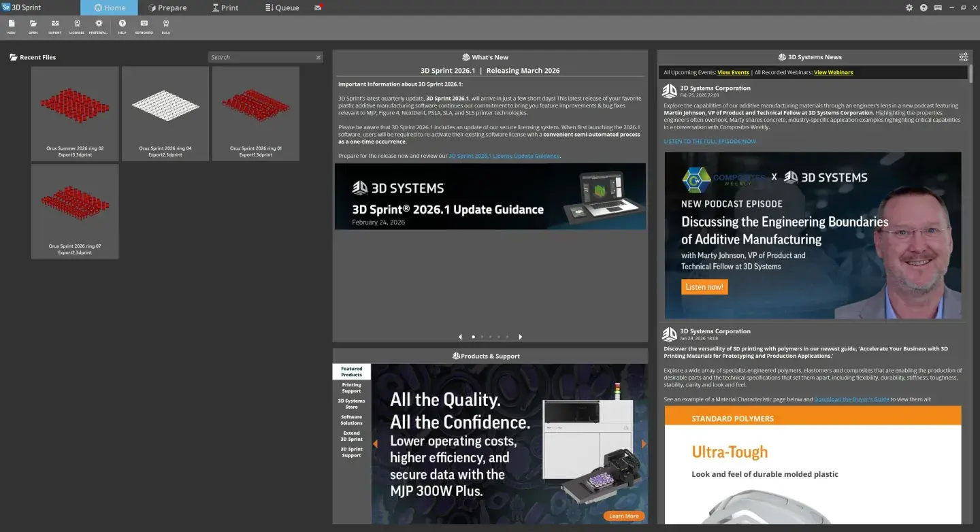Image resolution: width=980 pixels, height=532 pixels.
Task: Select the fourth What's New slide dot
Action: pyautogui.click(x=498, y=337)
